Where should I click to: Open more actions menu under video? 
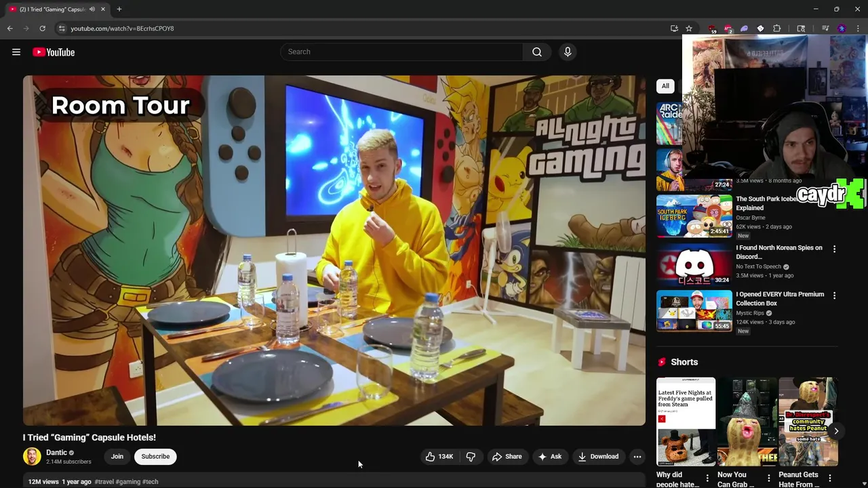(637, 456)
